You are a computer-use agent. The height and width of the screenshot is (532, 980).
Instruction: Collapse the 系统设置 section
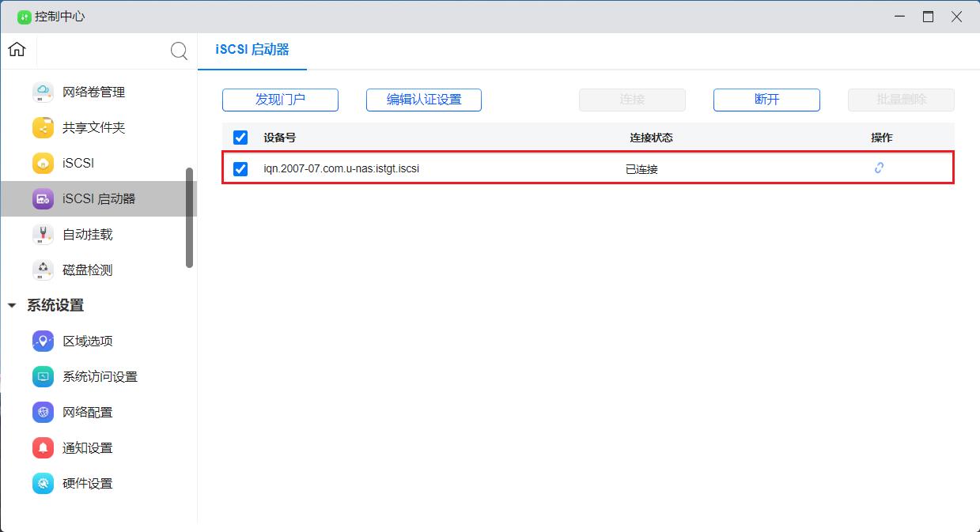coord(11,305)
